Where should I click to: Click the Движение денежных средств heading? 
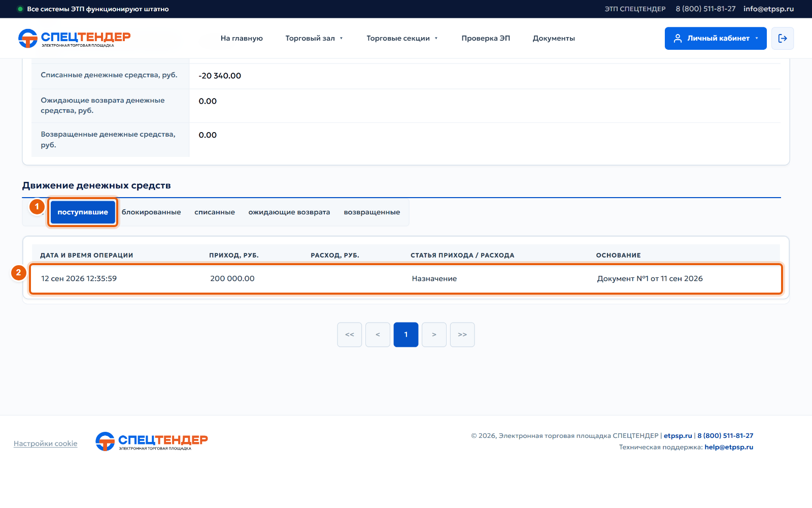click(x=96, y=185)
